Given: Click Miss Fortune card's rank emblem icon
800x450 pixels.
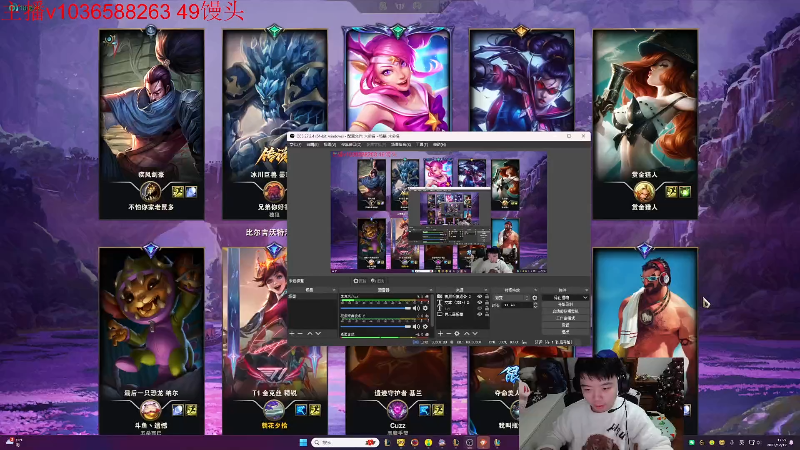Looking at the screenshot, I should [x=644, y=192].
